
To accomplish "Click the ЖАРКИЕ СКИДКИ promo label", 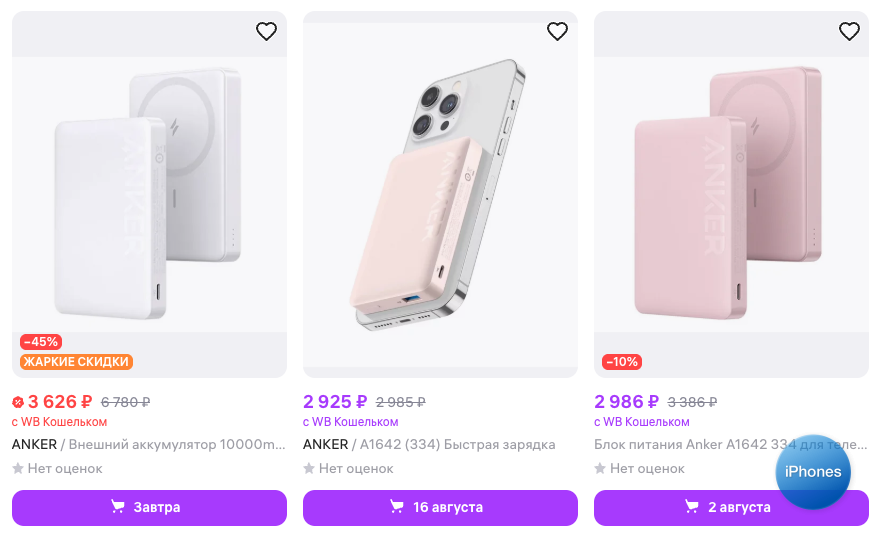I will click(76, 361).
